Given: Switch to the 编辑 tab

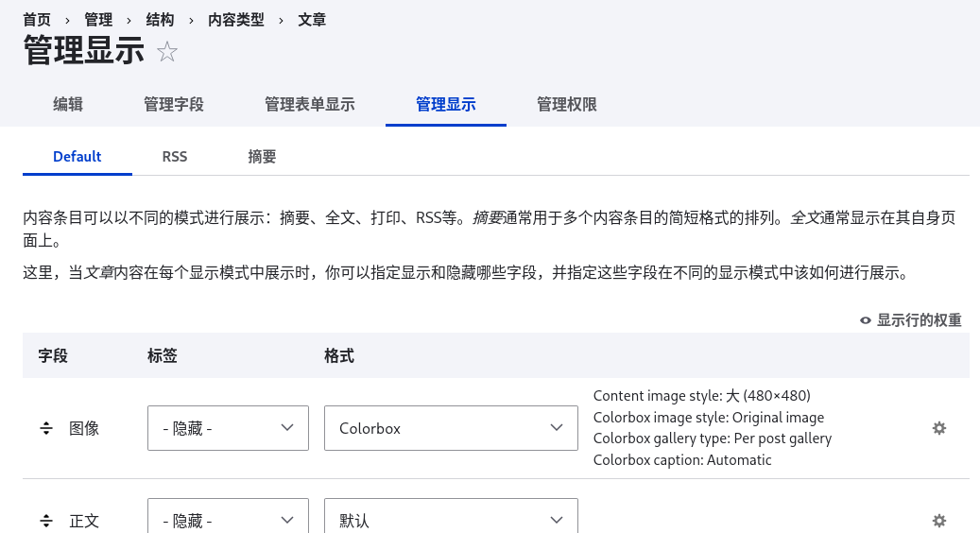Looking at the screenshot, I should pyautogui.click(x=68, y=105).
